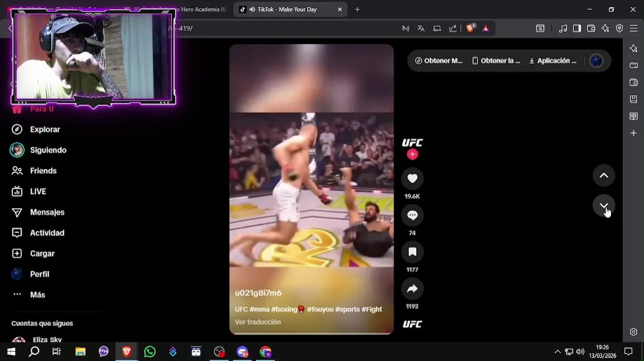
Task: Click Aplicación download button
Action: (x=553, y=61)
